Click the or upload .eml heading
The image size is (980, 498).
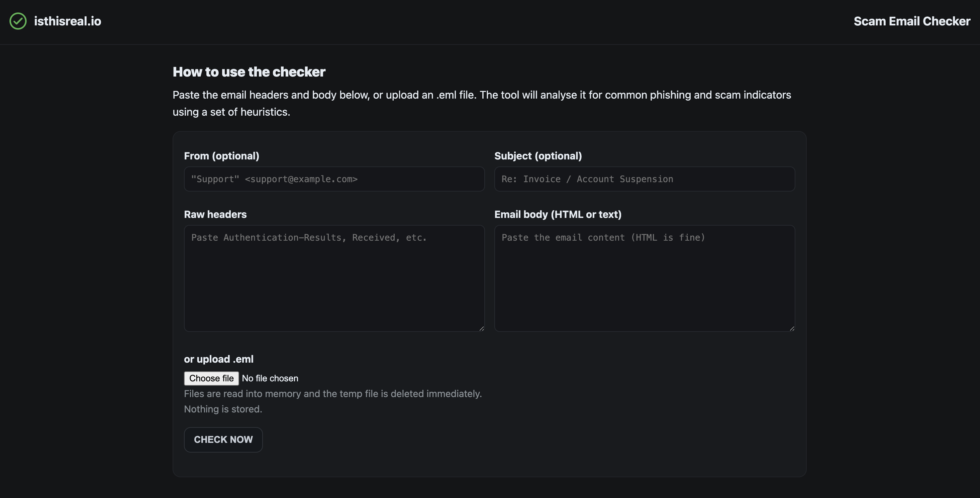tap(218, 359)
